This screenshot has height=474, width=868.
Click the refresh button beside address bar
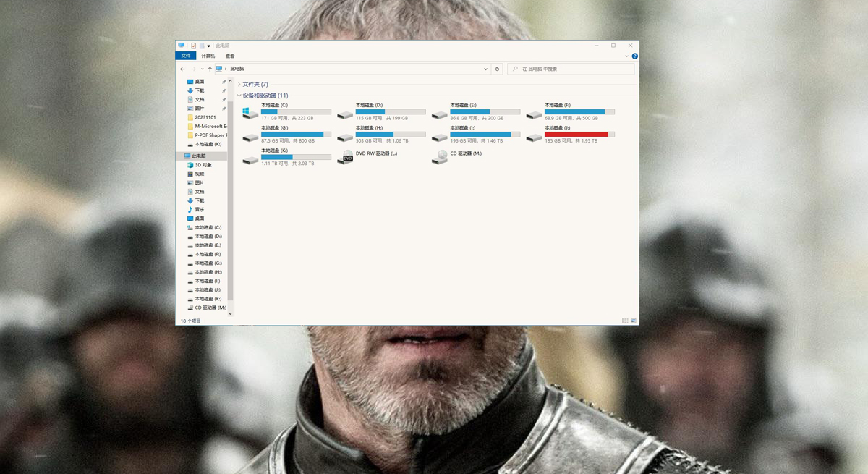pos(497,69)
